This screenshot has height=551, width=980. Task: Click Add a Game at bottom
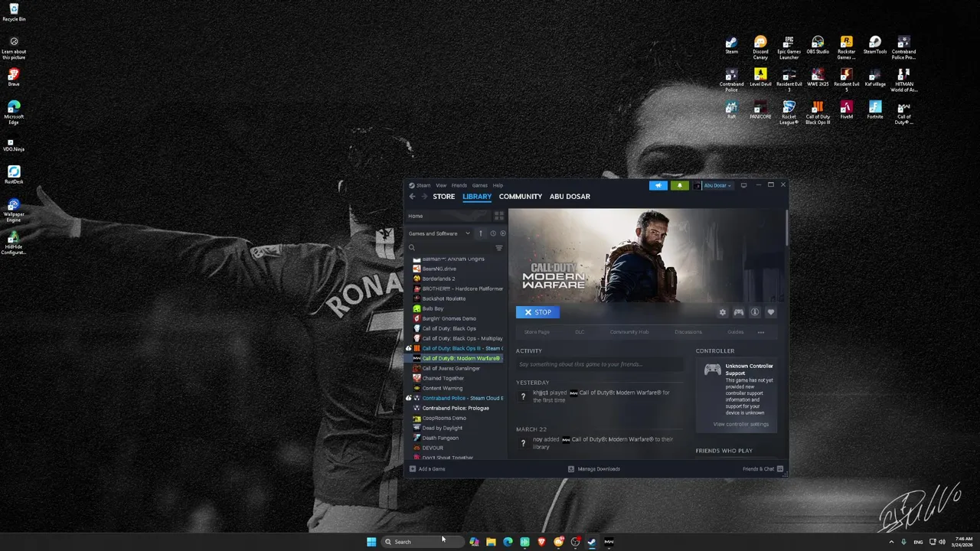click(427, 469)
